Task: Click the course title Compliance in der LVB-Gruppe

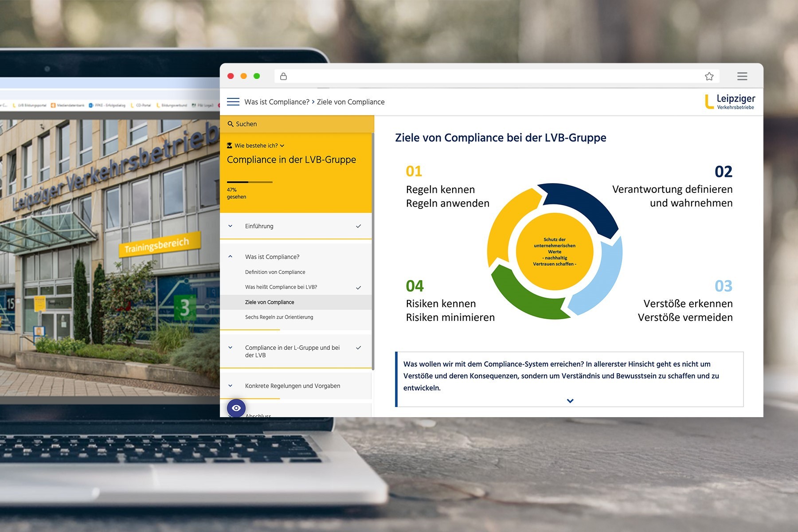Action: click(x=291, y=160)
